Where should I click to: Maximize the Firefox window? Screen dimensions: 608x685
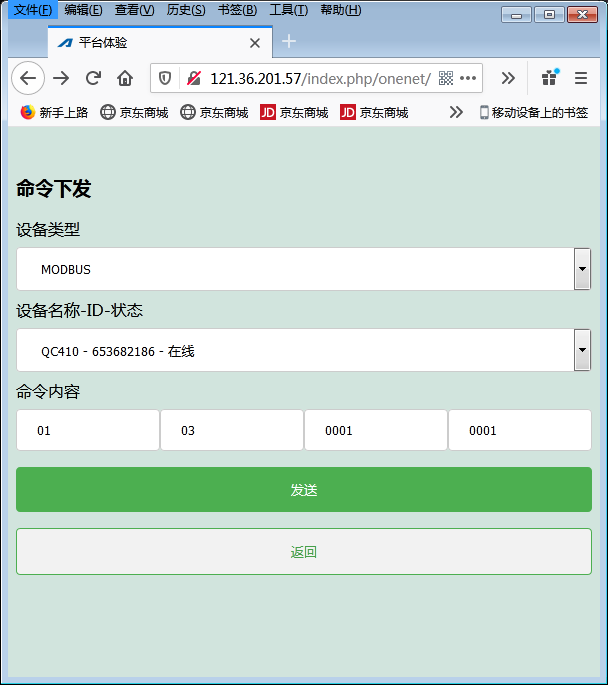pyautogui.click(x=549, y=15)
